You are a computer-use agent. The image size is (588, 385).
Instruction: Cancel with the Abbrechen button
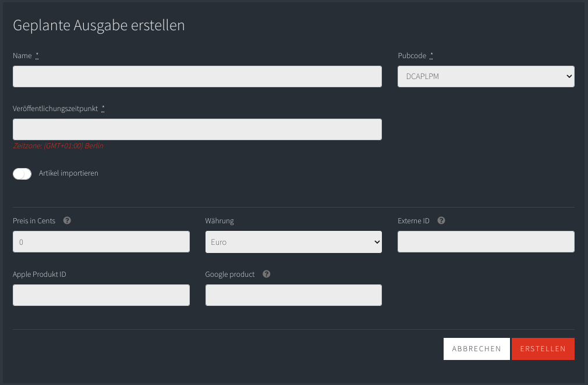[477, 349]
